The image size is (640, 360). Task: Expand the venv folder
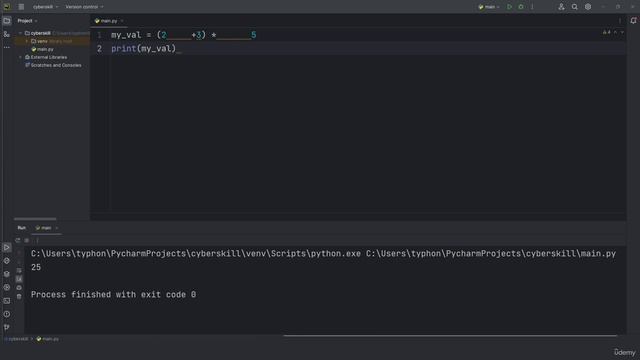point(27,41)
